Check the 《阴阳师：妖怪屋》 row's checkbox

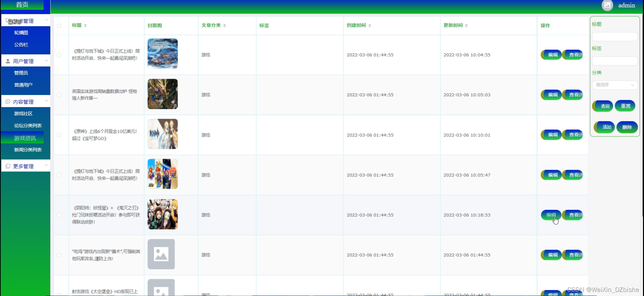[59, 215]
